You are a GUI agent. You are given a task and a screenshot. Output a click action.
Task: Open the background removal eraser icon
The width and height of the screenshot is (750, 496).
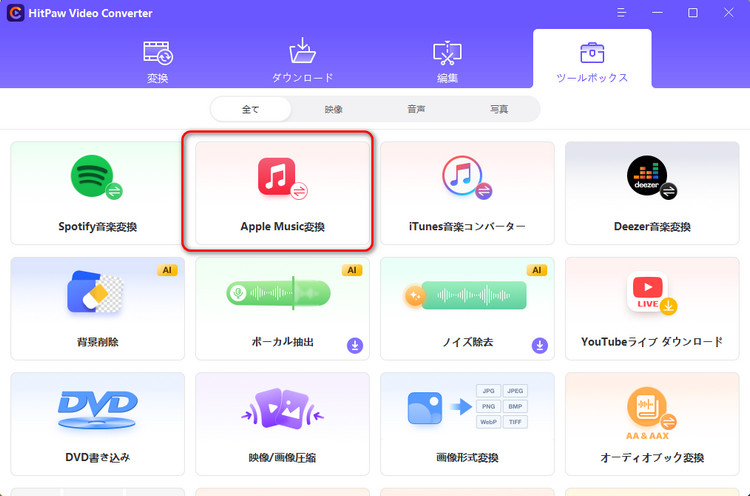tap(96, 292)
